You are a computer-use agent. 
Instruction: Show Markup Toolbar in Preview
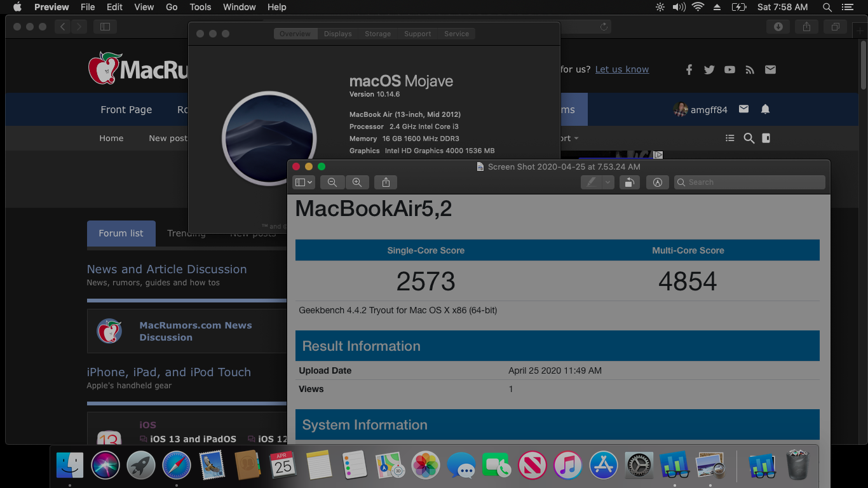tap(658, 182)
